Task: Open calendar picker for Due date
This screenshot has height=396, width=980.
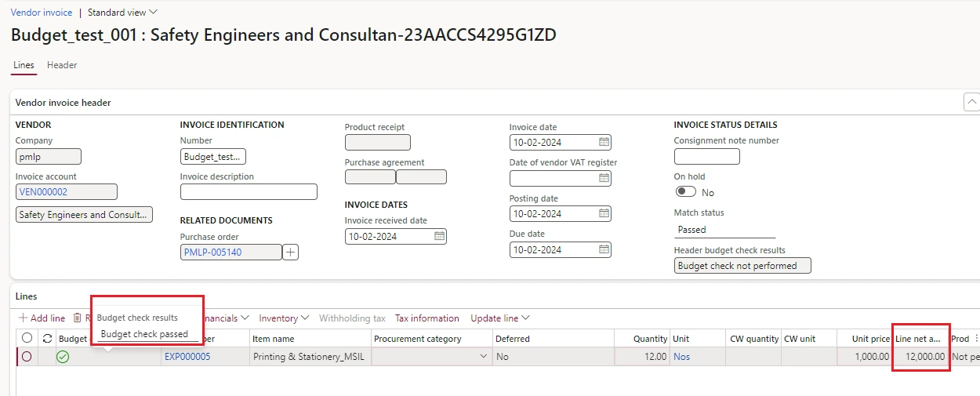Action: coord(604,249)
